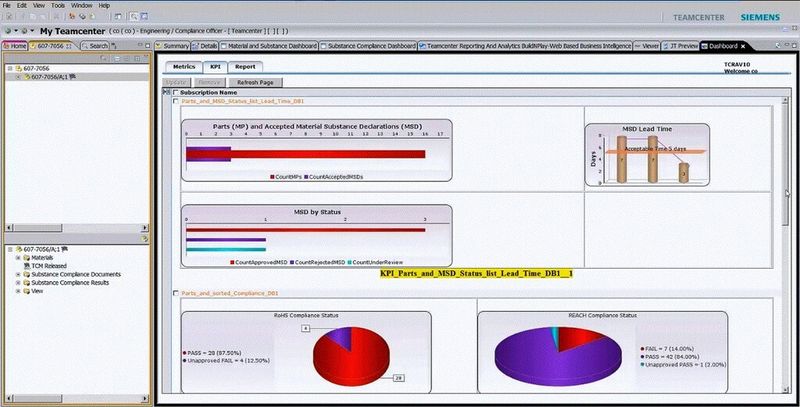Viewport: 800px width, 407px height.
Task: Open Parts_and_MSD_Status_list_Lead_Time_DB1 subscription link
Action: [x=242, y=101]
